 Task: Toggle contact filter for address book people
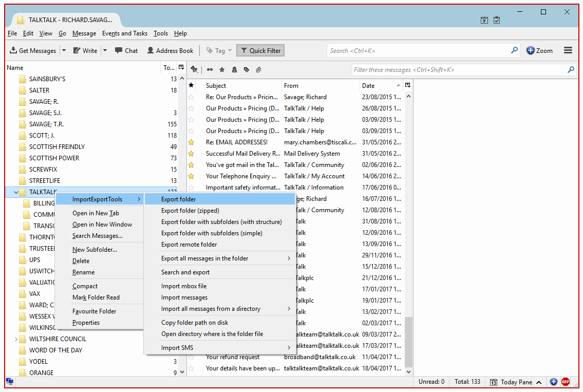[x=234, y=69]
